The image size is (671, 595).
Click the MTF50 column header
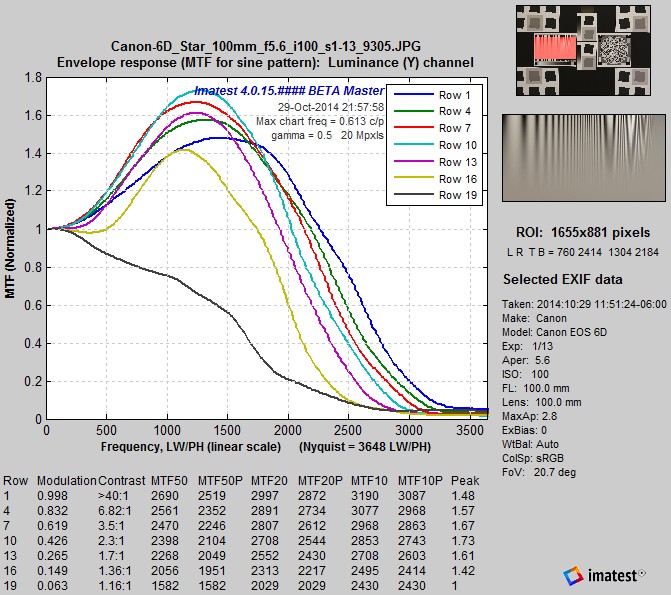[x=169, y=481]
